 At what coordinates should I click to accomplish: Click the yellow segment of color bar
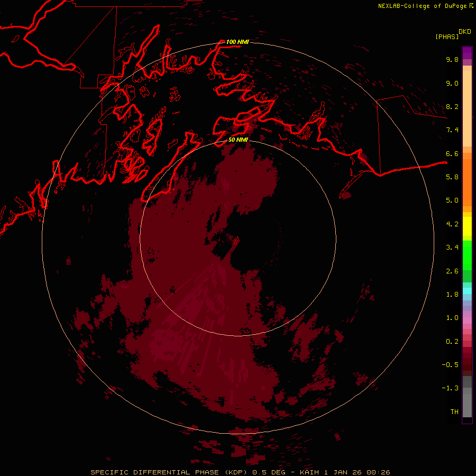tap(467, 226)
